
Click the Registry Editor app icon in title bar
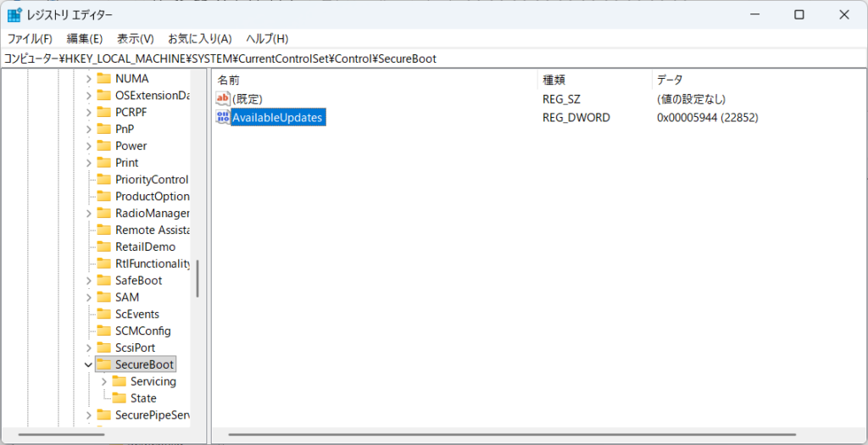[x=14, y=15]
